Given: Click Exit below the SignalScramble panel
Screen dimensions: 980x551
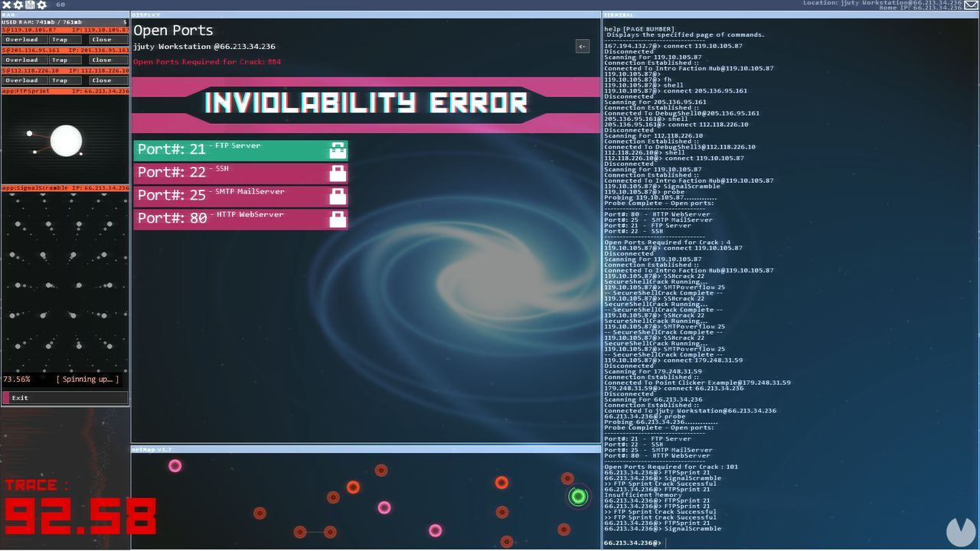Looking at the screenshot, I should pyautogui.click(x=18, y=397).
